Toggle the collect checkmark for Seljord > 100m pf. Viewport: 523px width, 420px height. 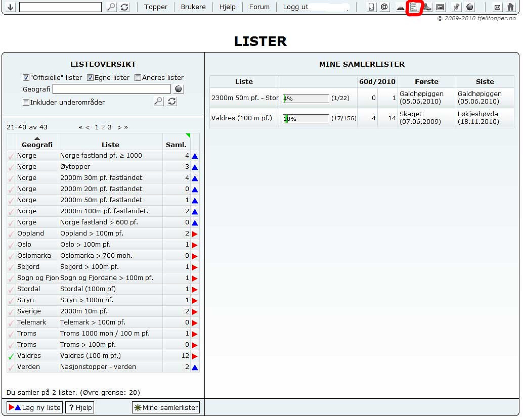click(x=11, y=267)
